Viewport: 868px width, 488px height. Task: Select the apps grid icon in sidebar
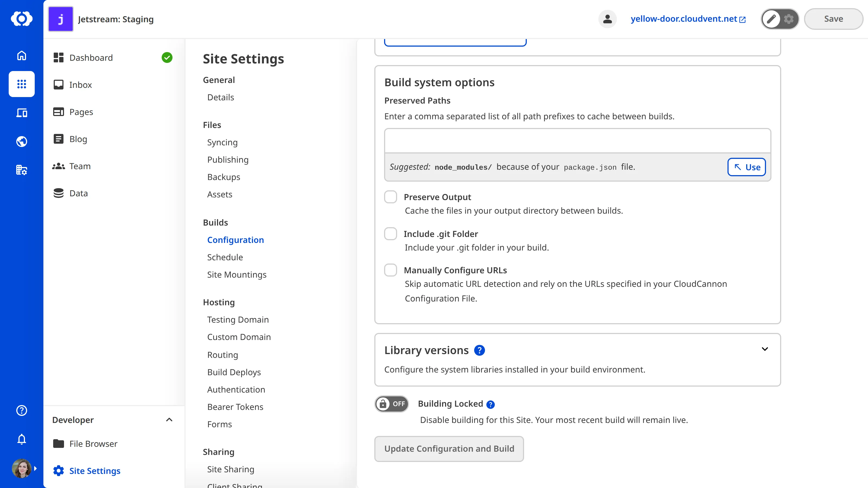pos(22,84)
